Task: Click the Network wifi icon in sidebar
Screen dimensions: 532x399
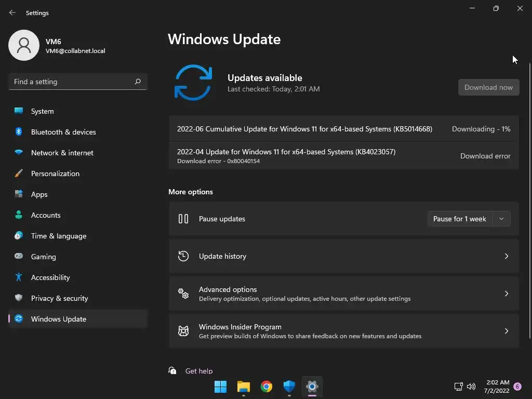Action: (19, 152)
